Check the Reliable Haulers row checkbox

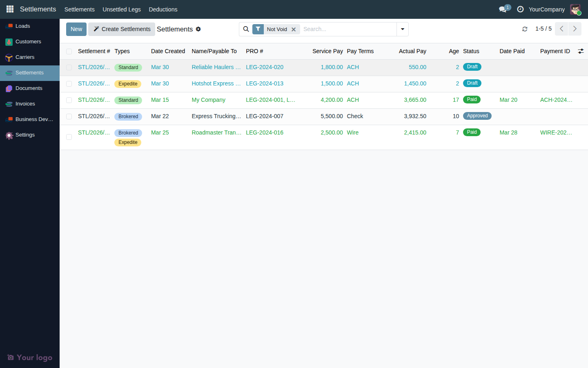(69, 67)
